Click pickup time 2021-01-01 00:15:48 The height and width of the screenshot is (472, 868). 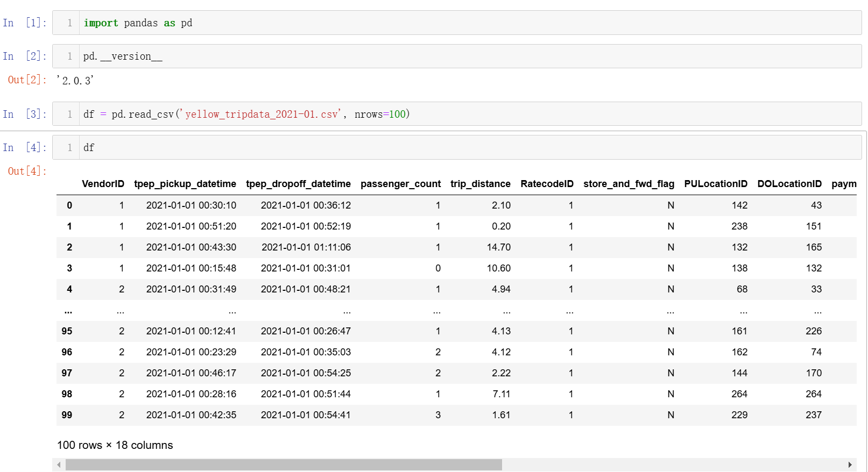click(191, 268)
